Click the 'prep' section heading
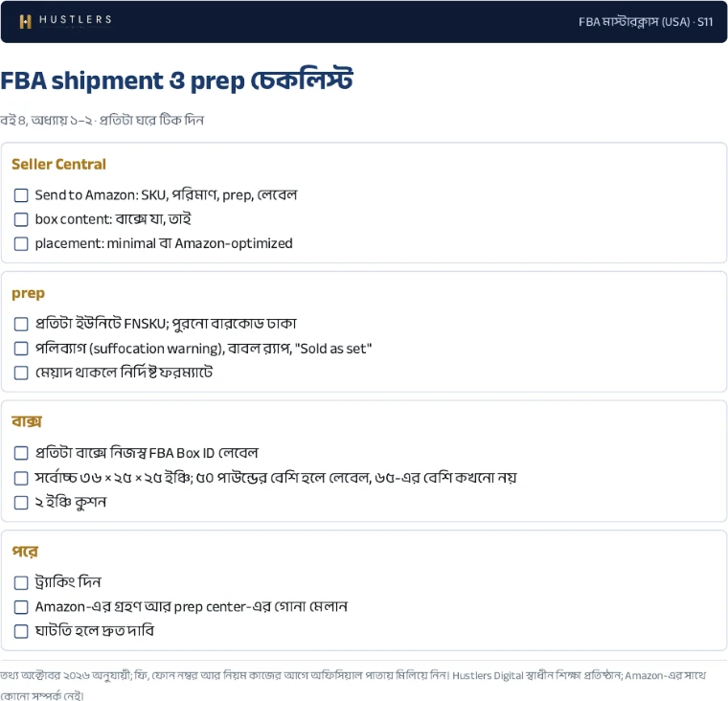Screen dimensions: 728x701 [x=29, y=294]
